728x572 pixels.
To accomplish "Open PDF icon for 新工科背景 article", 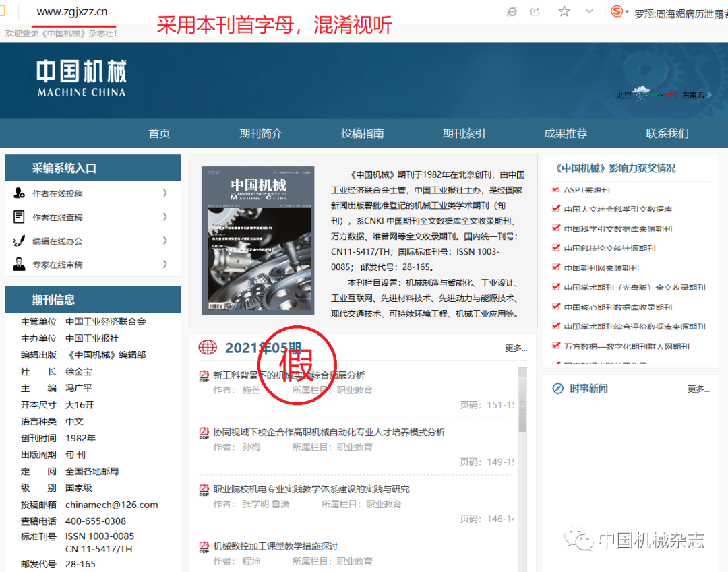I will point(204,375).
